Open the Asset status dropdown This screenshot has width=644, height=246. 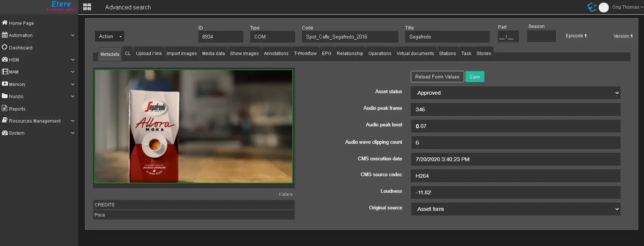pyautogui.click(x=516, y=93)
